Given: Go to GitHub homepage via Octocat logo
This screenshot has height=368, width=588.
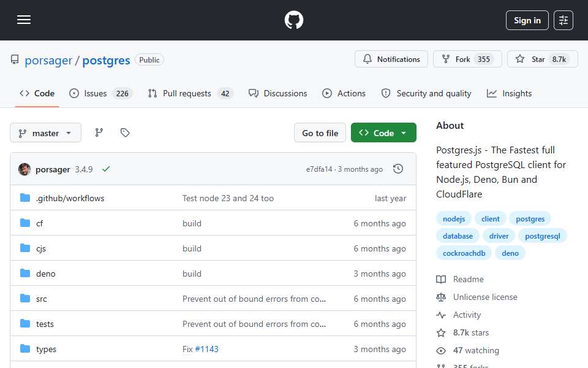Looking at the screenshot, I should tap(293, 20).
